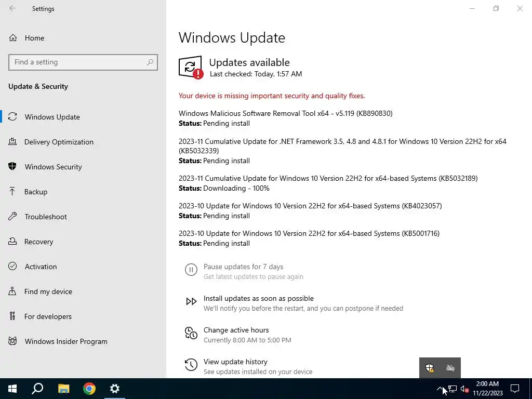Open taskbar Search magnifier

click(37, 389)
